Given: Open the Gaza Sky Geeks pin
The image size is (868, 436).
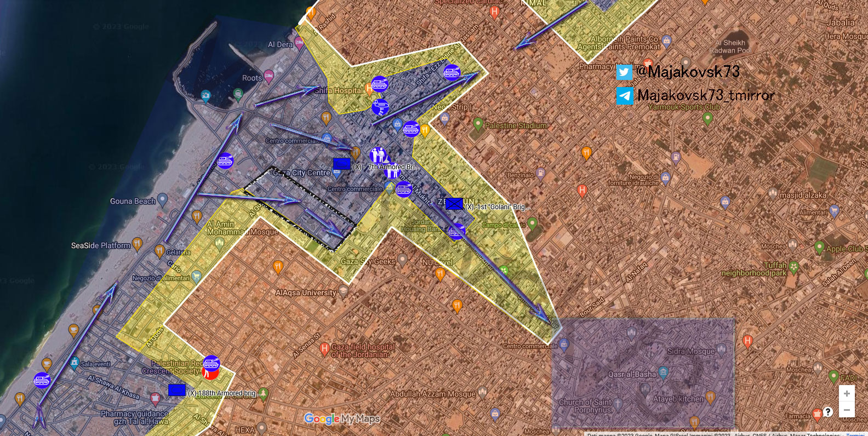Looking at the screenshot, I should (x=403, y=260).
